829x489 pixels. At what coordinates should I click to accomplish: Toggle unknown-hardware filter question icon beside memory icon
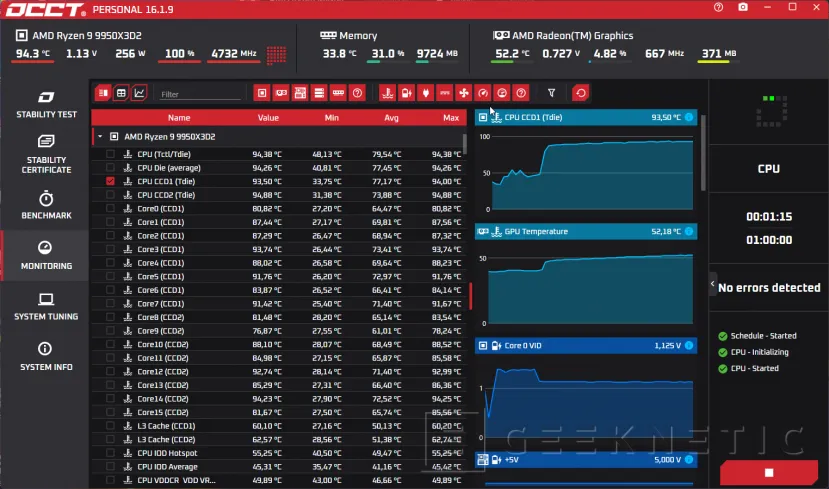[x=357, y=93]
